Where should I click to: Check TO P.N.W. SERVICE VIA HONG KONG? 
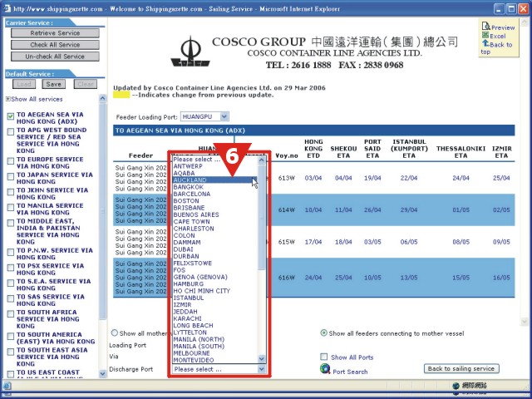pos(11,252)
